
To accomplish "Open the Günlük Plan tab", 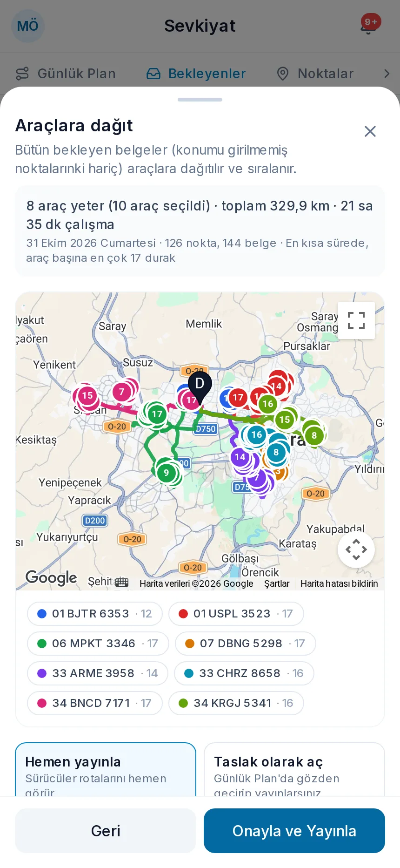I will tap(66, 74).
